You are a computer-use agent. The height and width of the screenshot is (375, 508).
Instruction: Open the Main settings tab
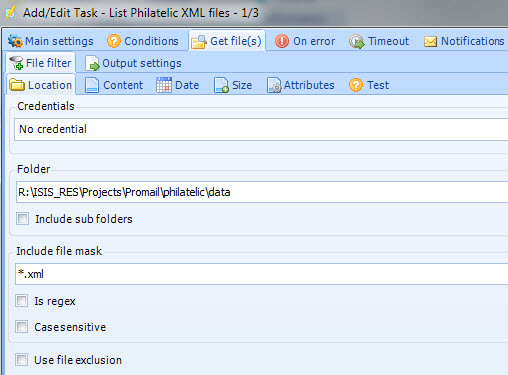tap(51, 41)
